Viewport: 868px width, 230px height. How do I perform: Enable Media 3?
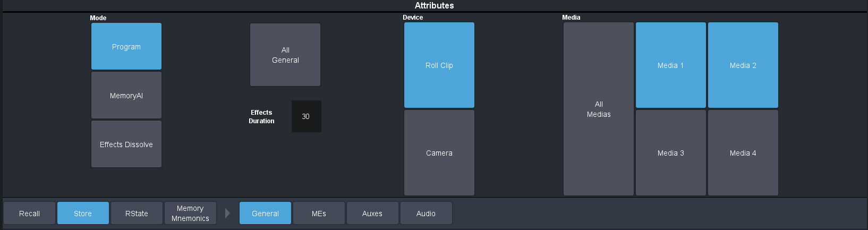(670, 152)
